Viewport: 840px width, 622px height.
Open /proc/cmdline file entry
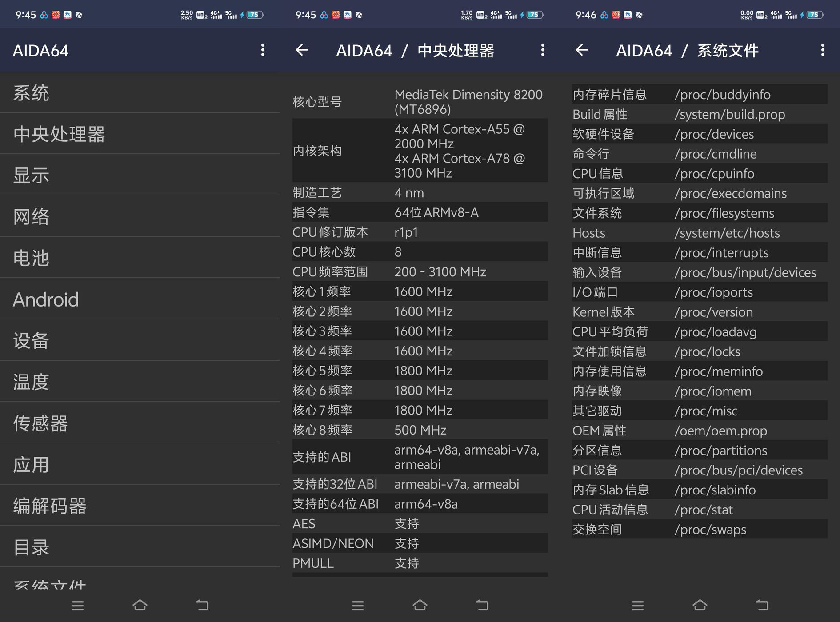(700, 154)
